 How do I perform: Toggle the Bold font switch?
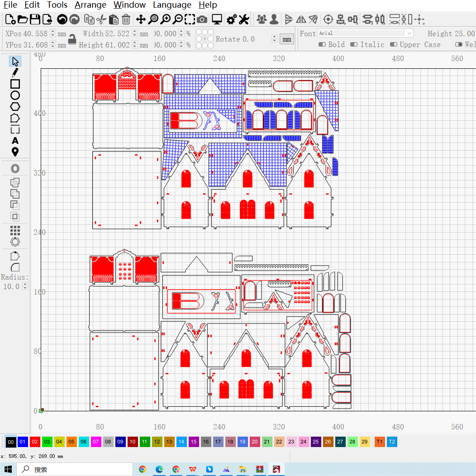(322, 44)
